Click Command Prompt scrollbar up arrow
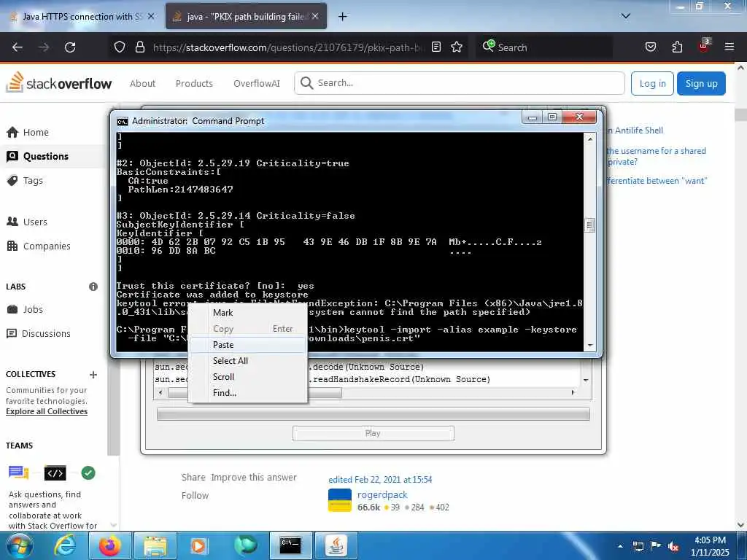Image resolution: width=747 pixels, height=560 pixels. tap(589, 139)
